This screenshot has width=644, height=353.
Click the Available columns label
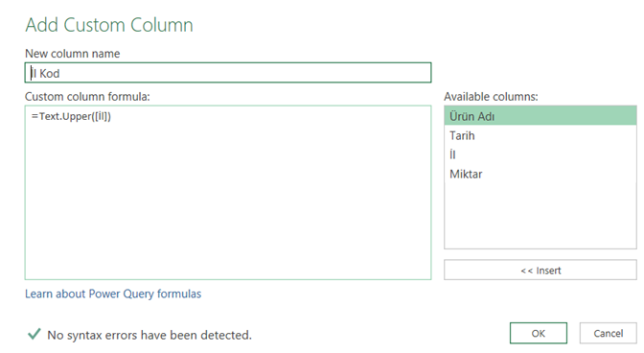tap(491, 97)
